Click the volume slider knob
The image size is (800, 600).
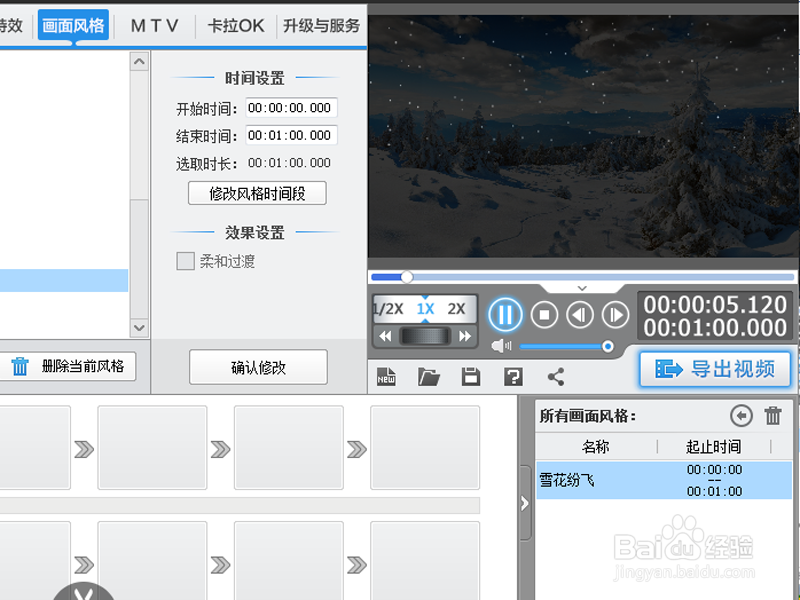coord(607,347)
